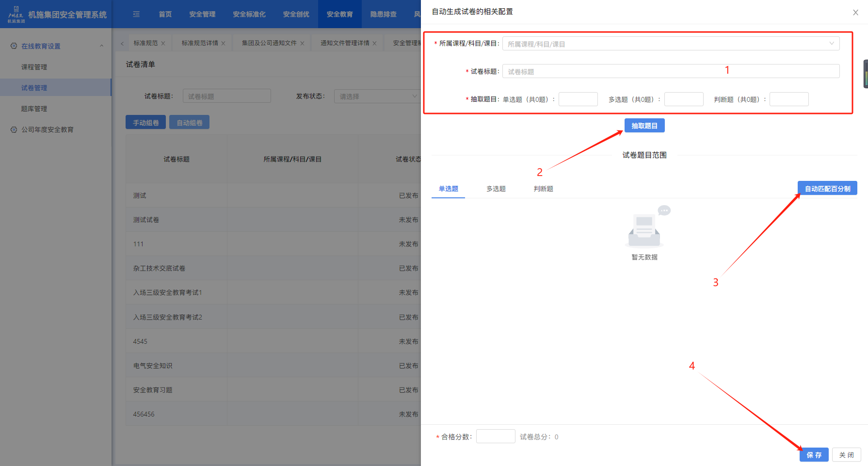Save the exam paper configuration

(x=814, y=455)
